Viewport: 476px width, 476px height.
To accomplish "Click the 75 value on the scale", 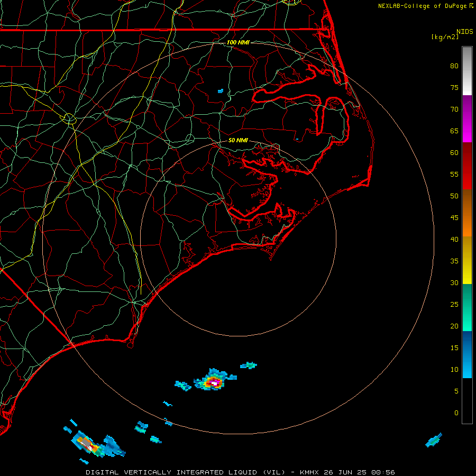I will (x=454, y=87).
